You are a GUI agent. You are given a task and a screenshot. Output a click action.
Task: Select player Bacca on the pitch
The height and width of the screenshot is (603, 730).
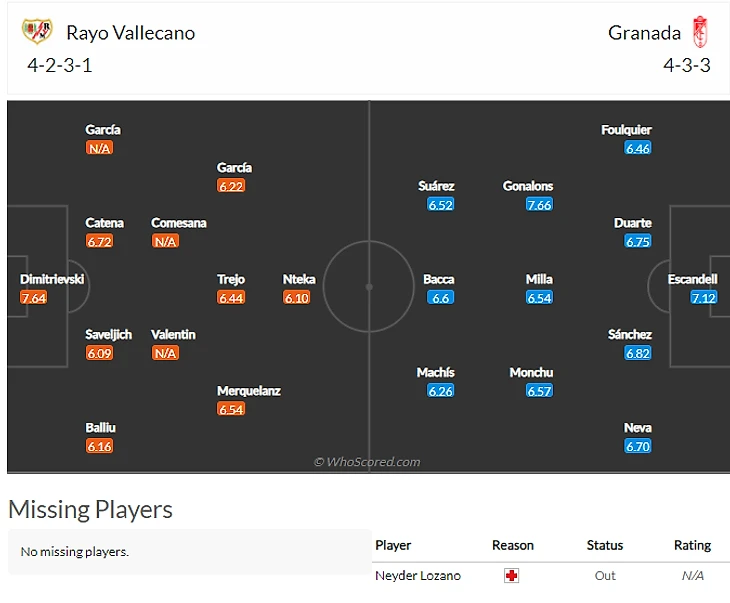point(439,279)
